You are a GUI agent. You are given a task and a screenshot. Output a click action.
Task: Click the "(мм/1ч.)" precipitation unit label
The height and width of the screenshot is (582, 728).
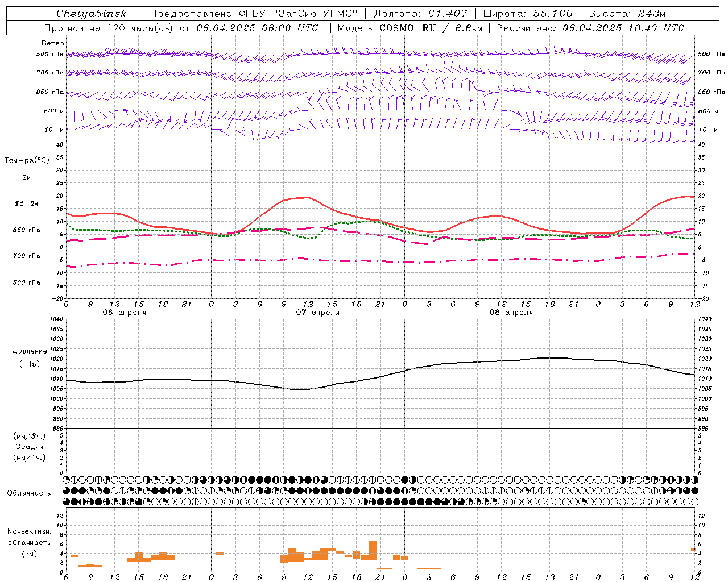pos(30,458)
